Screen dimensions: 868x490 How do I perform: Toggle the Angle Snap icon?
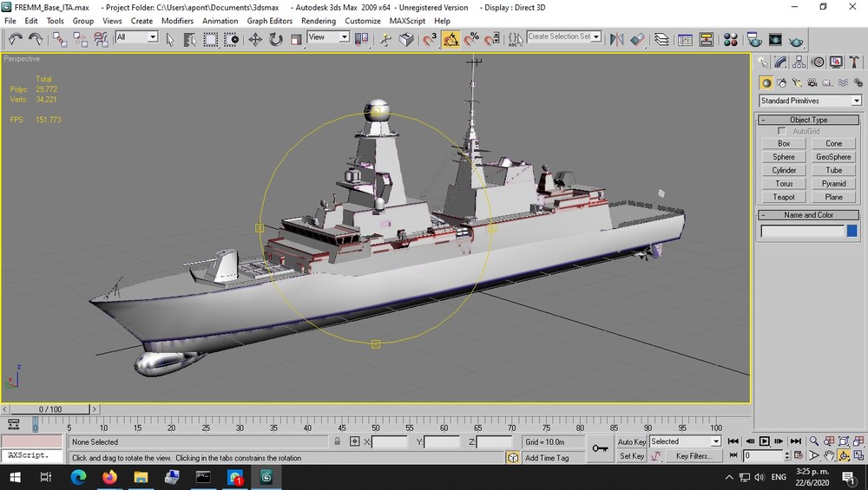pyautogui.click(x=450, y=39)
